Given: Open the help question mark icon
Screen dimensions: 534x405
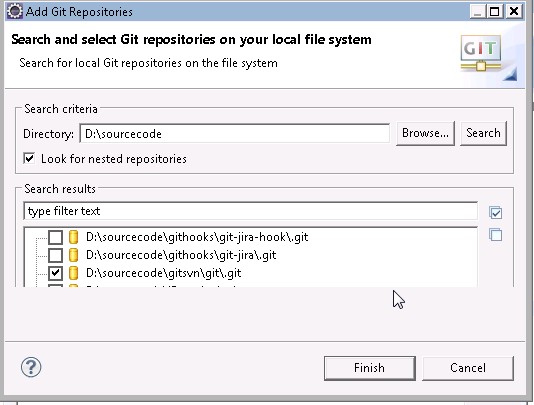Looking at the screenshot, I should pyautogui.click(x=31, y=367).
